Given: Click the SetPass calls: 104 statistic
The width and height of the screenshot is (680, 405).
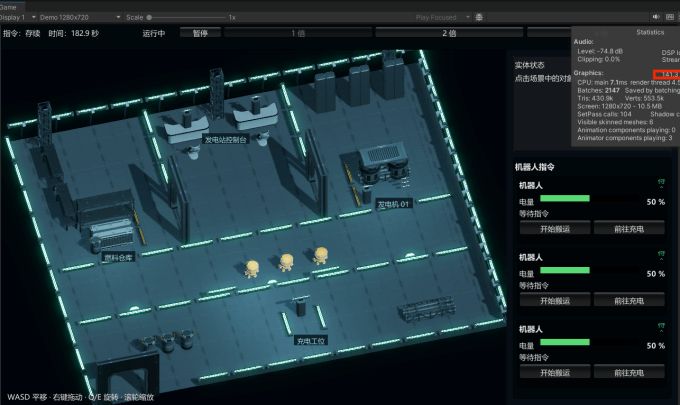Looking at the screenshot, I should click(604, 114).
